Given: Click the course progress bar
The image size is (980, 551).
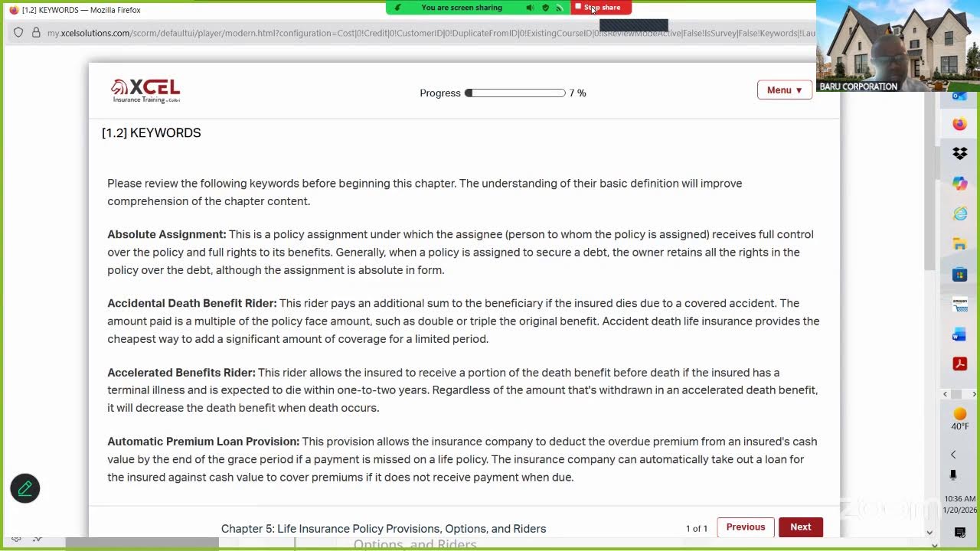Looking at the screenshot, I should click(x=514, y=93).
